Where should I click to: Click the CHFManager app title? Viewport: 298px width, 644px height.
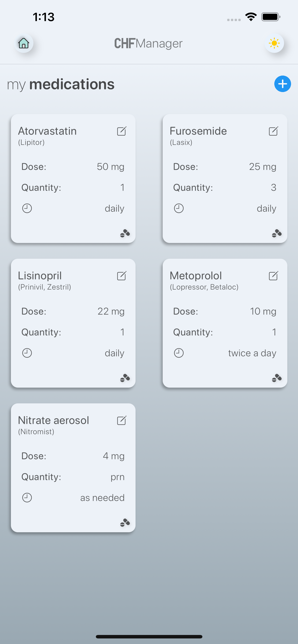tap(148, 44)
